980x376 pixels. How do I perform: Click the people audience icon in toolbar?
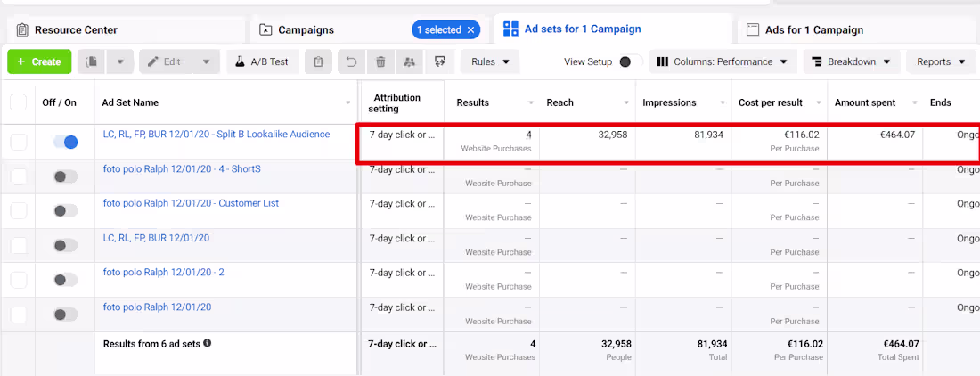click(x=410, y=61)
